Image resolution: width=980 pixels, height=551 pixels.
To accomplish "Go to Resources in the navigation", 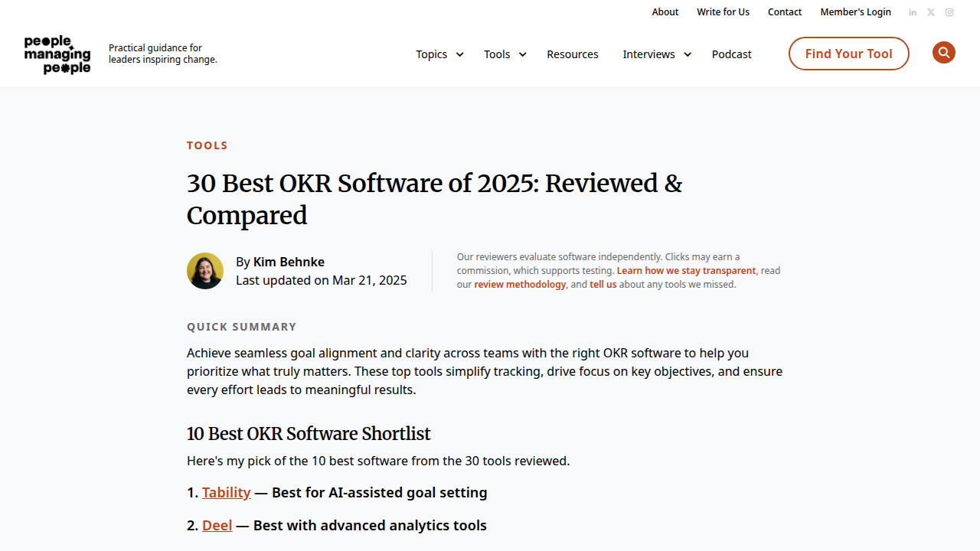I will click(573, 54).
